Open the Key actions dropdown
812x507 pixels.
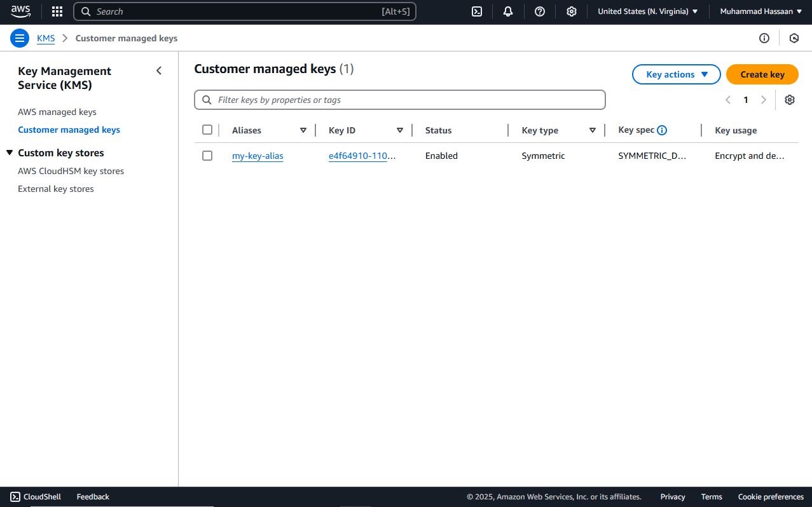677,74
